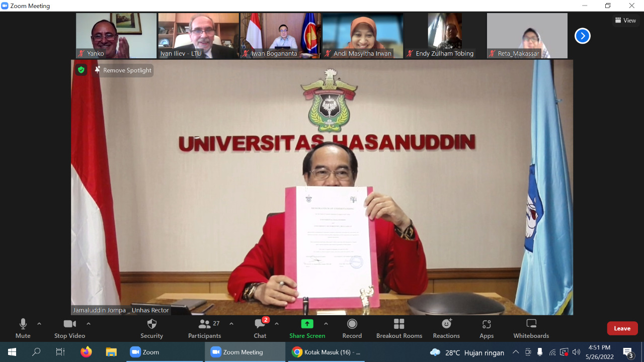This screenshot has width=644, height=362.
Task: Mute the microphone
Action: pos(23,328)
